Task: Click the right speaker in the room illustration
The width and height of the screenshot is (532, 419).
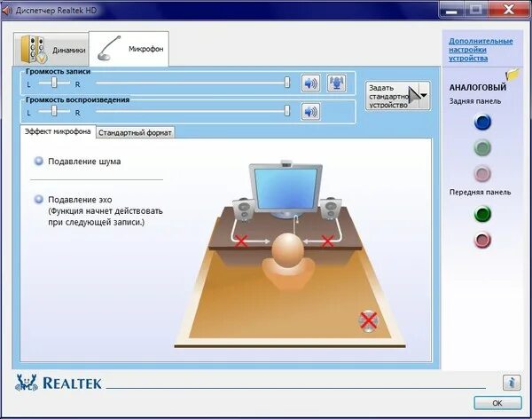Action: (x=330, y=209)
